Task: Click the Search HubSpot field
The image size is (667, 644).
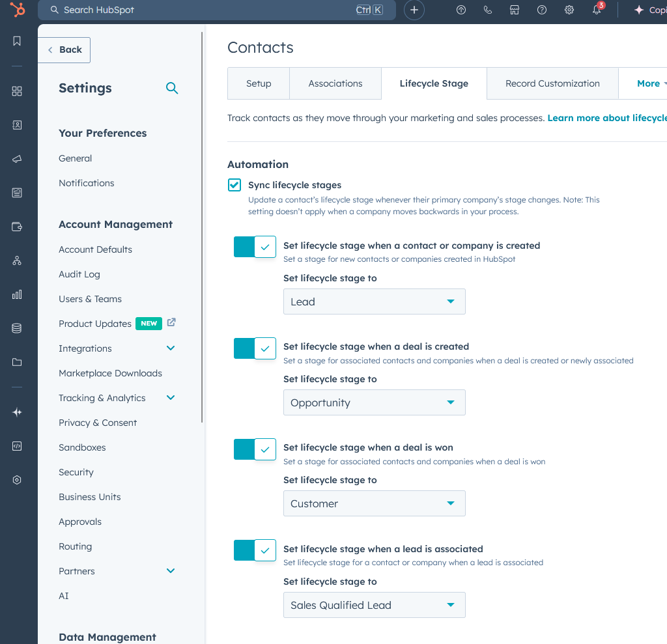Action: point(195,10)
